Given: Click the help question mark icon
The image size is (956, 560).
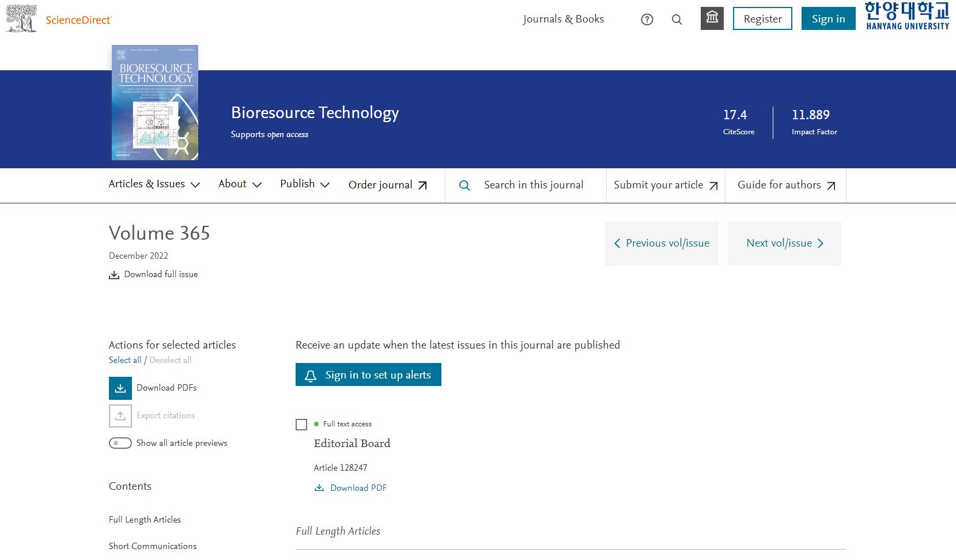Looking at the screenshot, I should pos(647,20).
